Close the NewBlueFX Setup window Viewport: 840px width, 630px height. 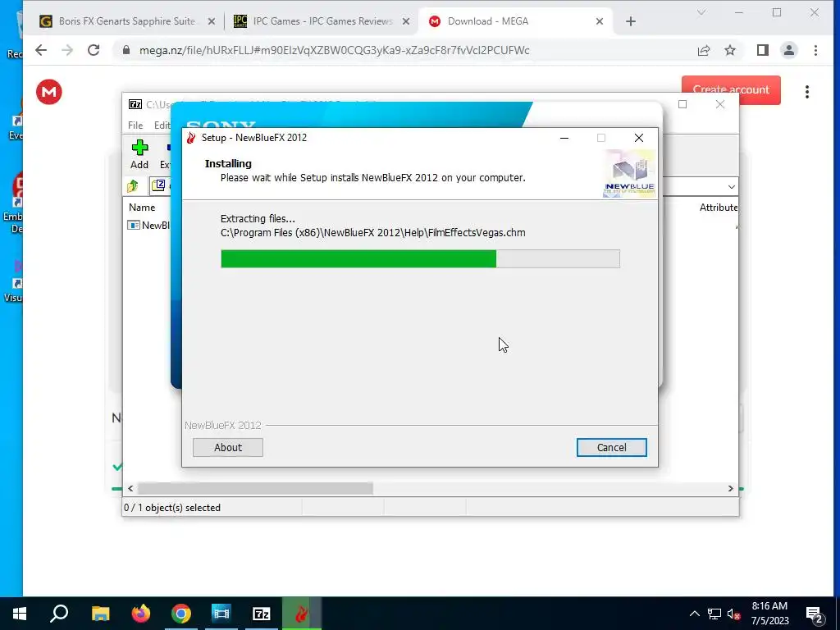click(638, 138)
